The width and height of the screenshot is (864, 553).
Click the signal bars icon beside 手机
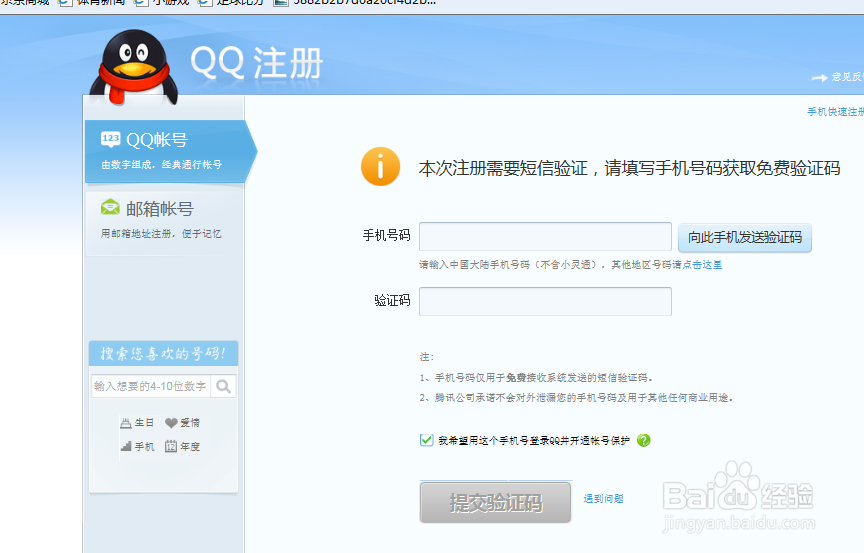pyautogui.click(x=126, y=446)
